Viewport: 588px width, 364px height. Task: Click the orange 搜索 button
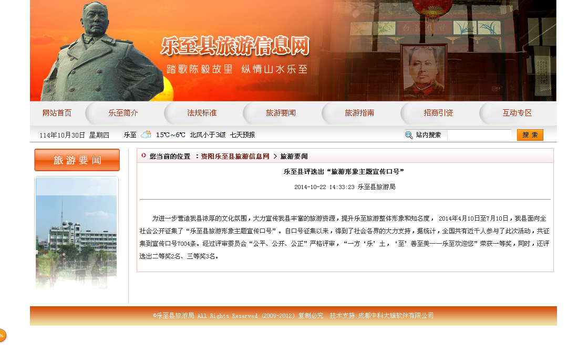530,135
